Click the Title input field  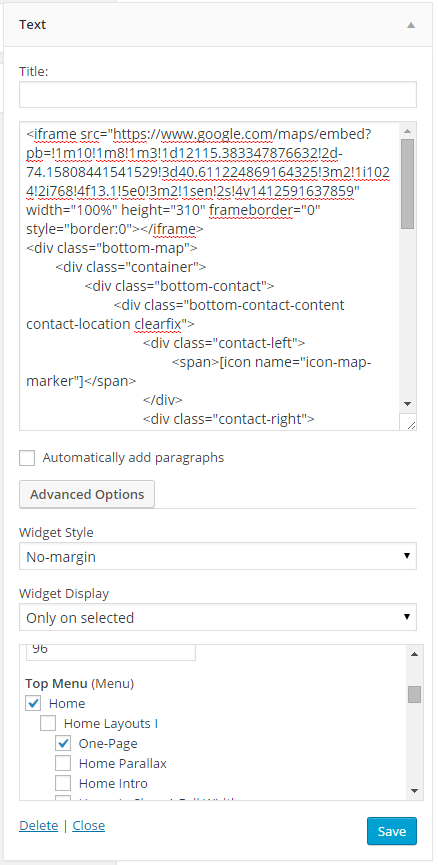(218, 94)
